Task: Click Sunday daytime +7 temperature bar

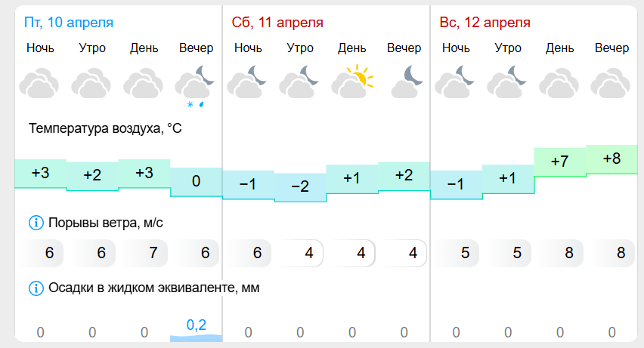Action: coord(559,162)
